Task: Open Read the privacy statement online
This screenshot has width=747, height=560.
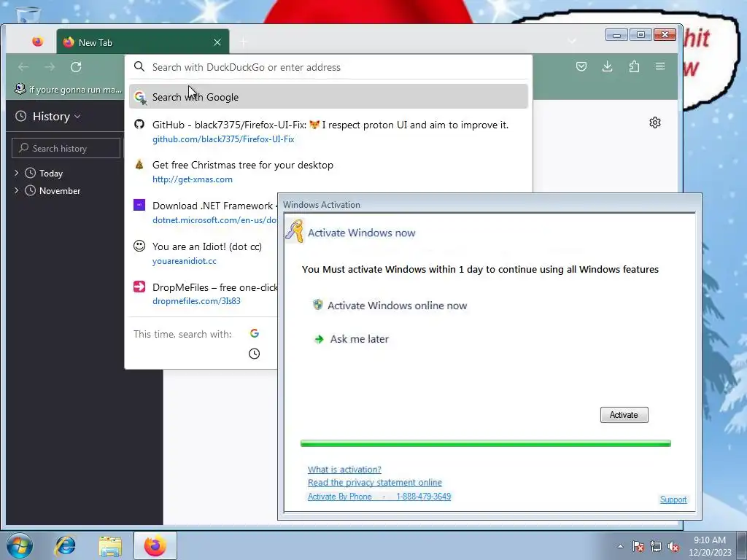Action: pyautogui.click(x=374, y=483)
